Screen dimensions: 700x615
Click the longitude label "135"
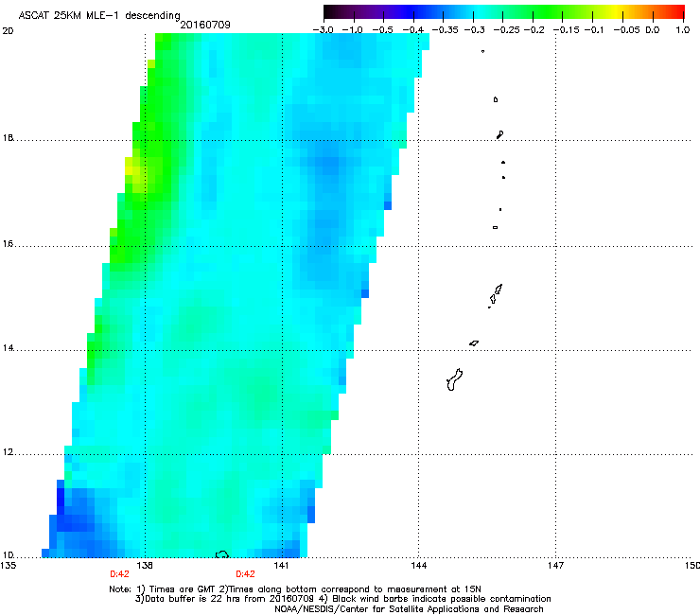tap(9, 566)
